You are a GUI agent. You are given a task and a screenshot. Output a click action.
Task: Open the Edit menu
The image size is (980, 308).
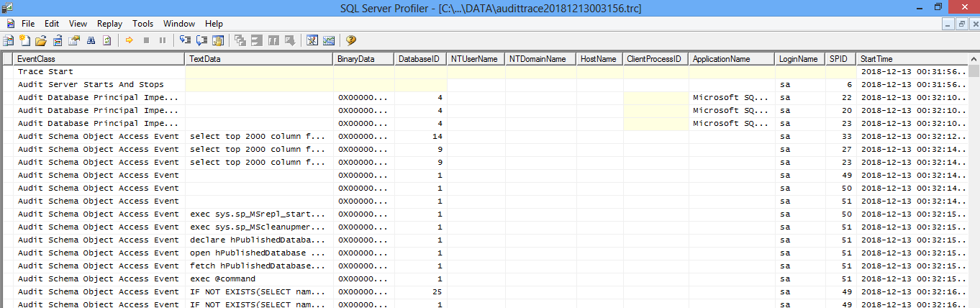[52, 24]
